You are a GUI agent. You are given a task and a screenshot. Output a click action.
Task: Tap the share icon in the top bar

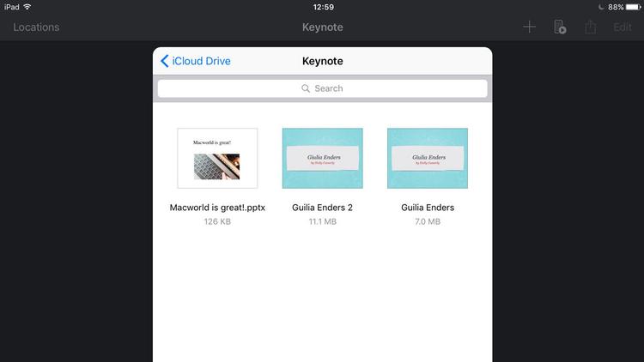(x=591, y=27)
